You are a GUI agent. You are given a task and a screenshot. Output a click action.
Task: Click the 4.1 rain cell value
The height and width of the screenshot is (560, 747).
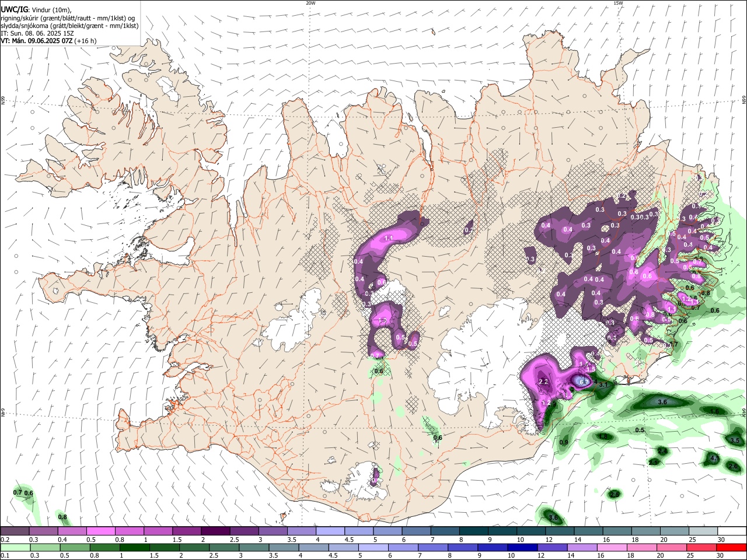tap(715, 459)
